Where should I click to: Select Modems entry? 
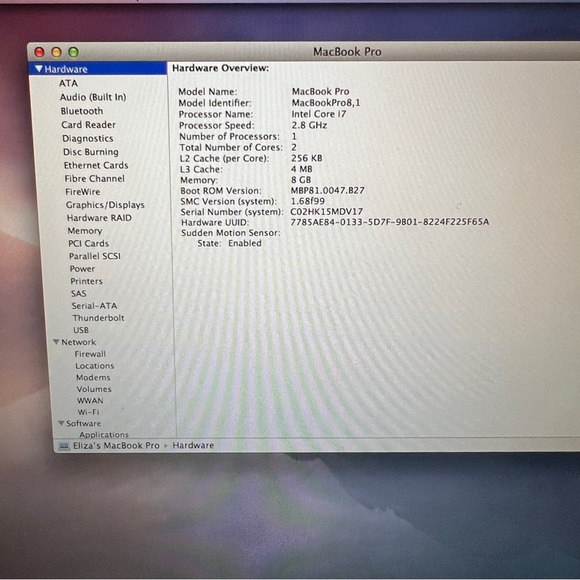pos(93,377)
